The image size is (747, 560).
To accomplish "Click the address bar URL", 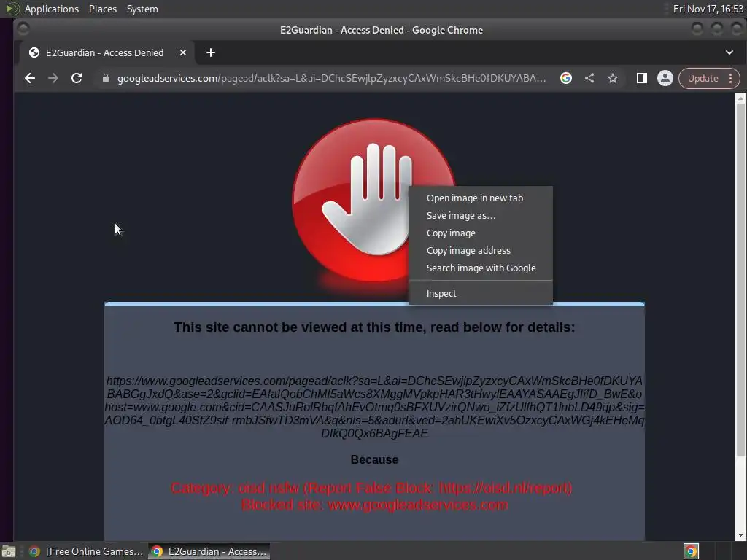I will point(332,78).
